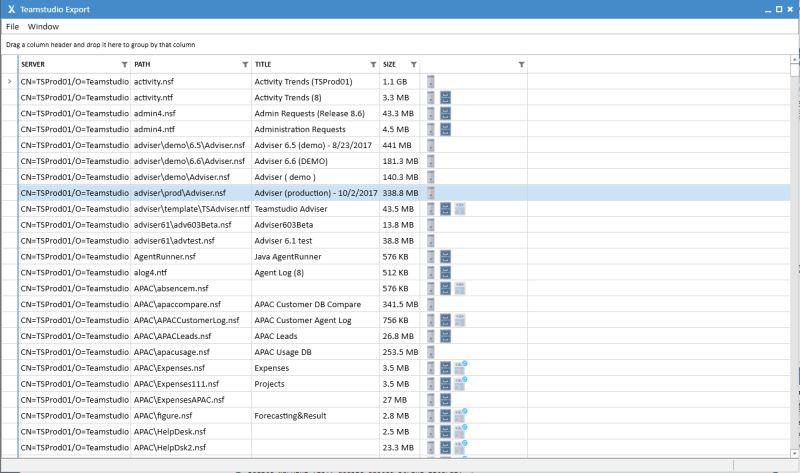Click globe page icon in APAC\figure.nsf row

(x=461, y=415)
